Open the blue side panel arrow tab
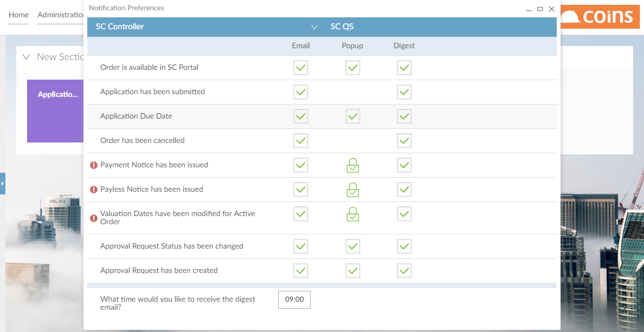644x332 pixels. coord(3,184)
